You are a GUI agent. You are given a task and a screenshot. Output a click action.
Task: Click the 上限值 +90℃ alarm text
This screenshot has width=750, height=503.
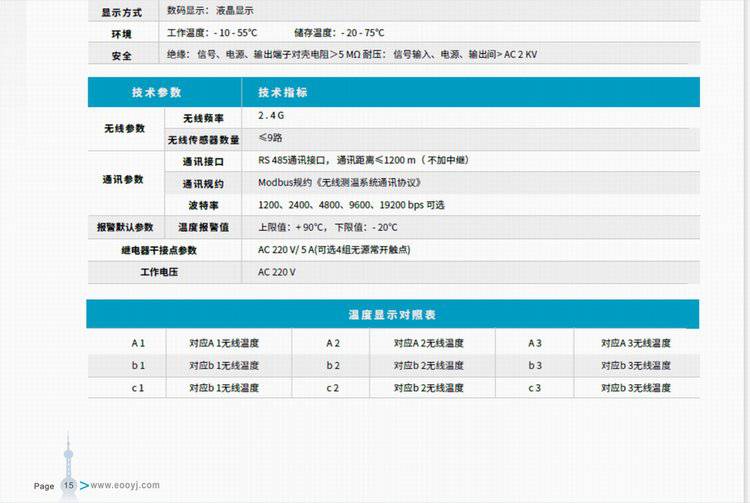point(328,227)
